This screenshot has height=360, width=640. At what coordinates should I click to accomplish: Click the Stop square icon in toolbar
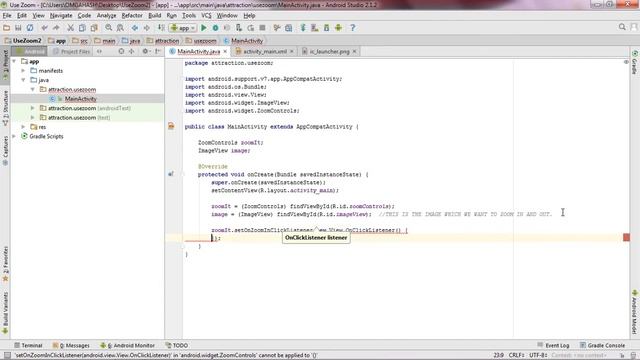[x=262, y=28]
